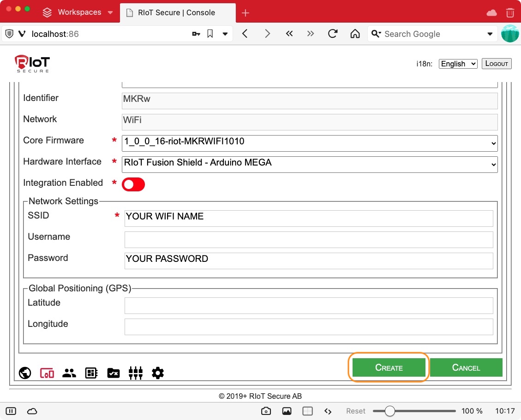Open the users icon in bottom navigation

pos(69,373)
